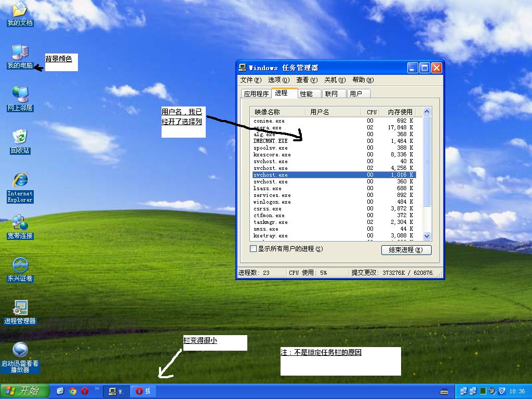Select the kxetray.exe process row

[334, 235]
